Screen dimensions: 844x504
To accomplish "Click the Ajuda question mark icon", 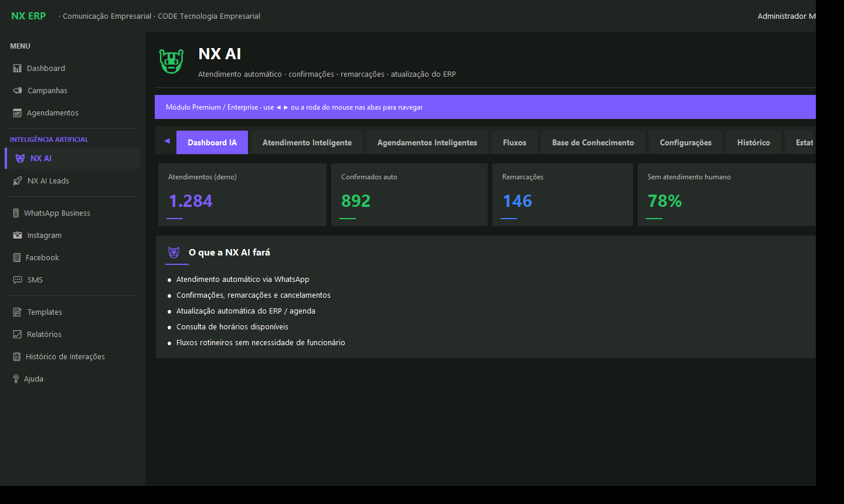I will 16,379.
